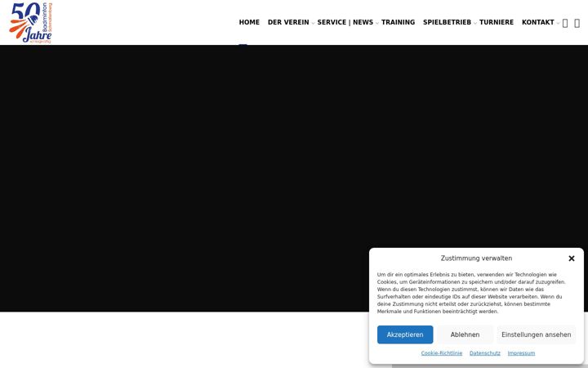Click the placeholder icon directly after KONTAKT's arrow
This screenshot has width=588, height=368.
pyautogui.click(x=565, y=23)
